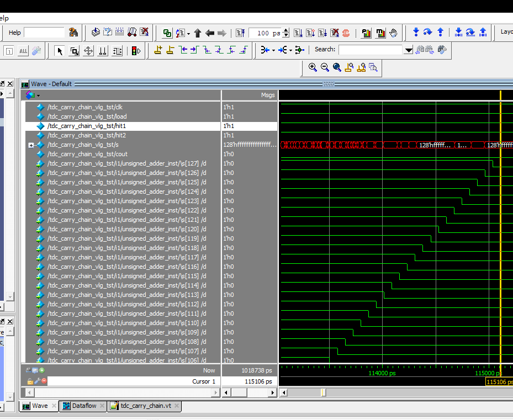
Task: Open the Trace Drivers dropdown arrow
Action: [x=273, y=50]
